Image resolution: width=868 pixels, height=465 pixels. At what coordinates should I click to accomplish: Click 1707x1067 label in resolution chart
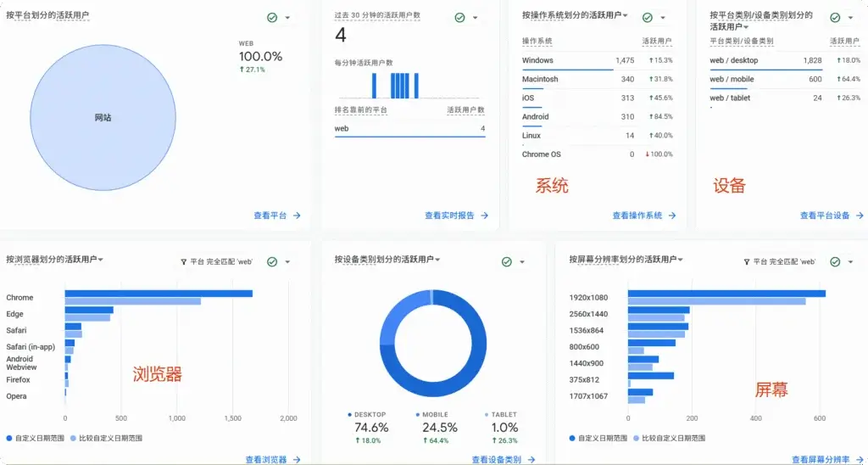click(x=588, y=396)
